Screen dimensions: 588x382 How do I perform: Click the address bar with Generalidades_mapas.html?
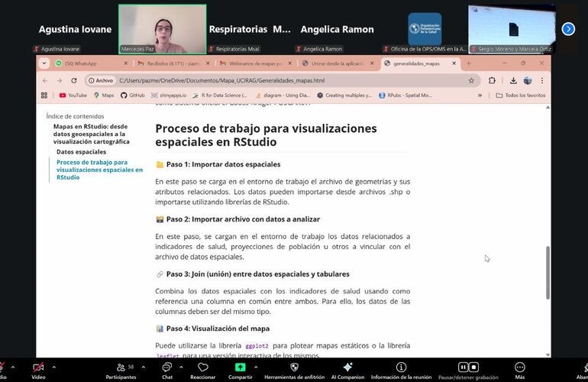tap(281, 80)
